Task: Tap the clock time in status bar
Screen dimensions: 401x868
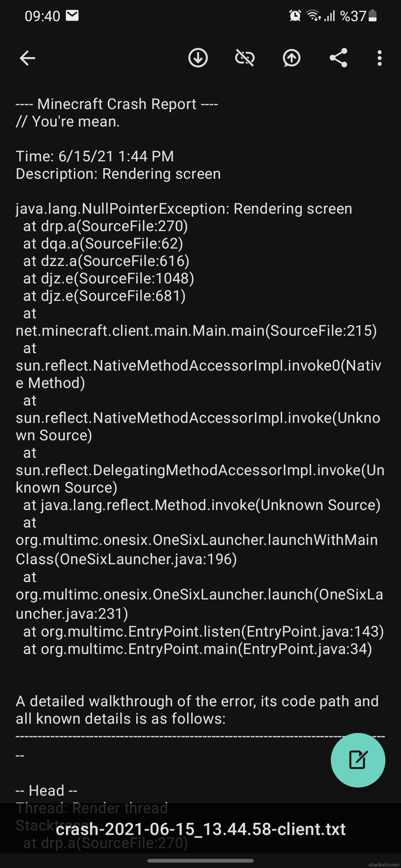Action: (42, 16)
